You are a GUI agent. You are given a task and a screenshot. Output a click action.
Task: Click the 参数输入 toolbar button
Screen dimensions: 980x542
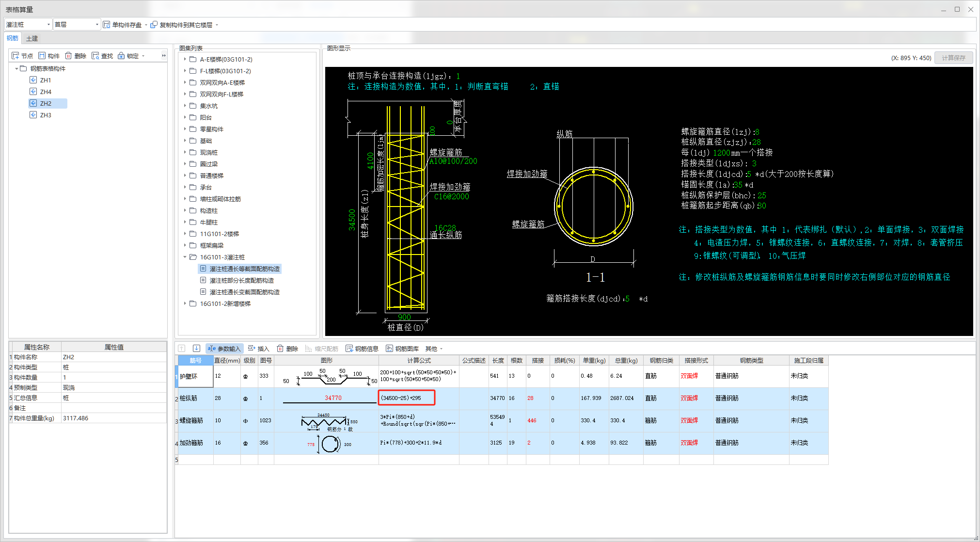coord(224,349)
